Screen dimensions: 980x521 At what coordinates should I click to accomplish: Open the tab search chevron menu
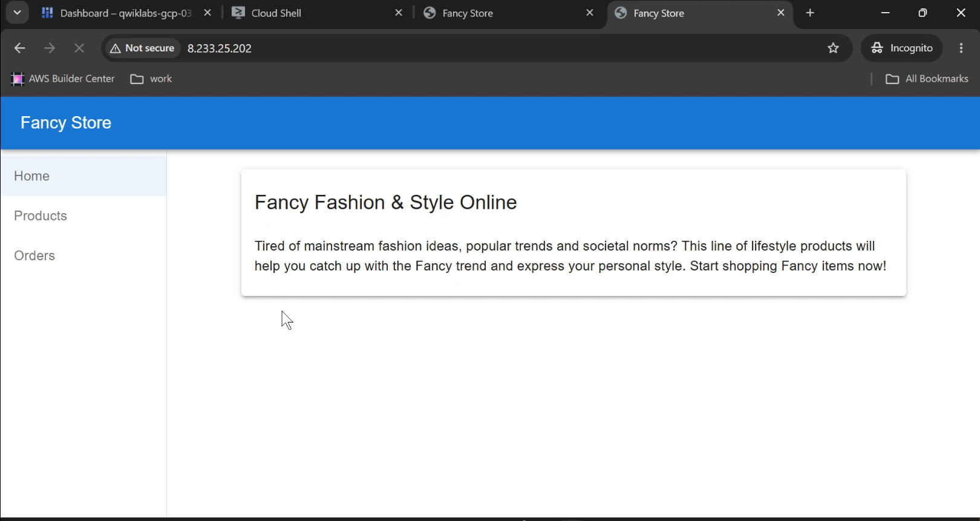tap(17, 13)
